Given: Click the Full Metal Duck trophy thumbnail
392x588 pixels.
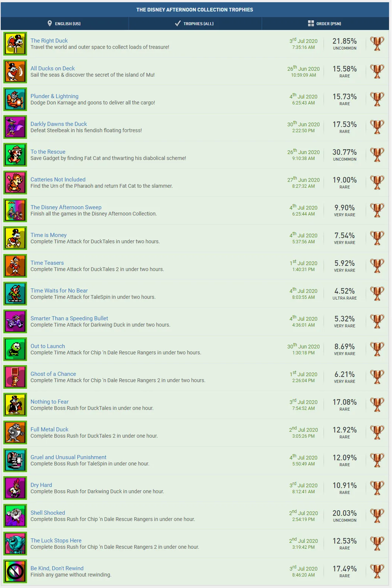Looking at the screenshot, I should [15, 432].
